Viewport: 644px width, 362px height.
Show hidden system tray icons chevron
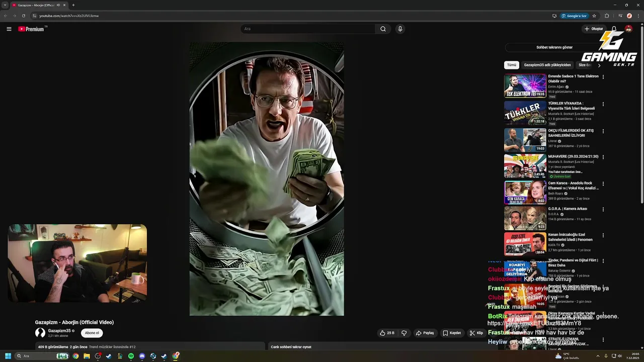click(598, 356)
